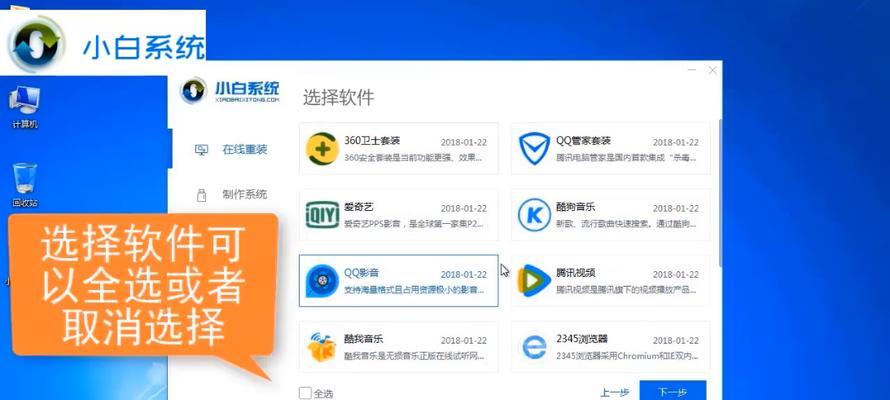Click the 2345浏览器 browser icon
The width and height of the screenshot is (890, 400).
pos(534,347)
